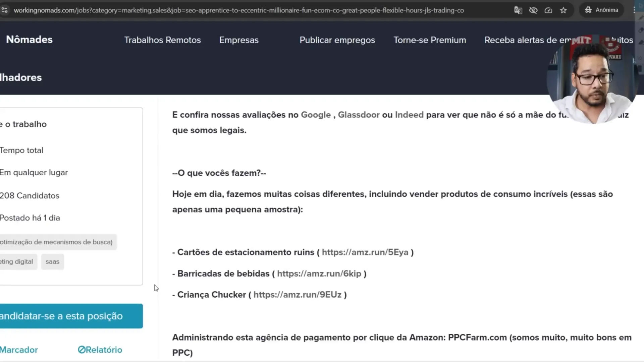Click the 'Tempo total' text
The height and width of the screenshot is (362, 644).
pyautogui.click(x=21, y=150)
